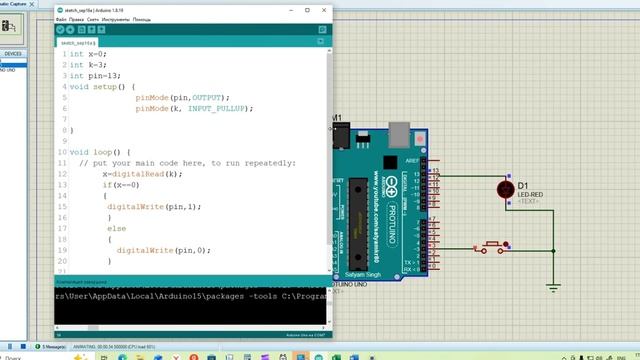Click the code editor vertical scrollbar thumb
The image size is (640, 360).
pos(329,149)
